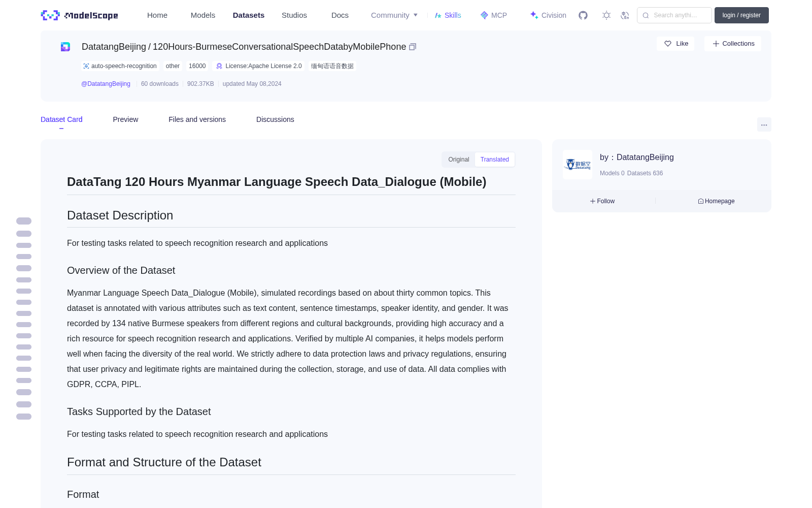Click the login / register button
Screen dimensions: 812x508
[741, 15]
